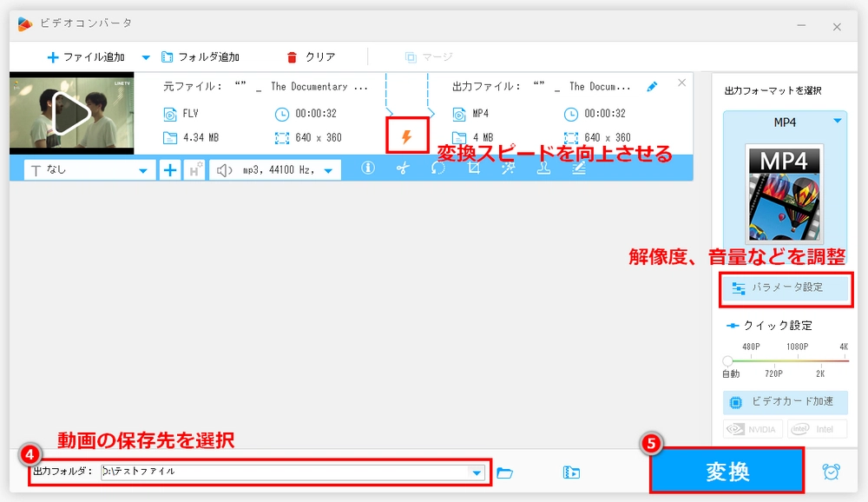Click the resolution quick setting slider handle

pos(728,361)
